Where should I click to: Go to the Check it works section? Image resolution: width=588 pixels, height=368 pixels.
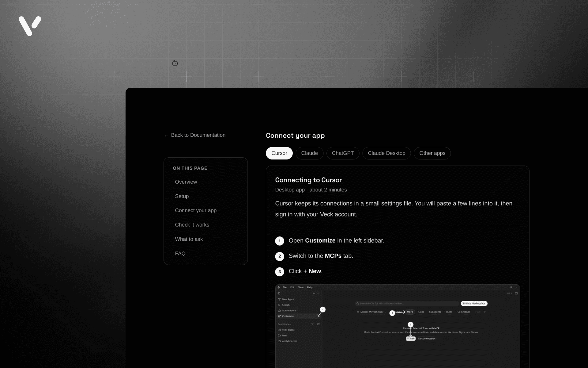192,225
